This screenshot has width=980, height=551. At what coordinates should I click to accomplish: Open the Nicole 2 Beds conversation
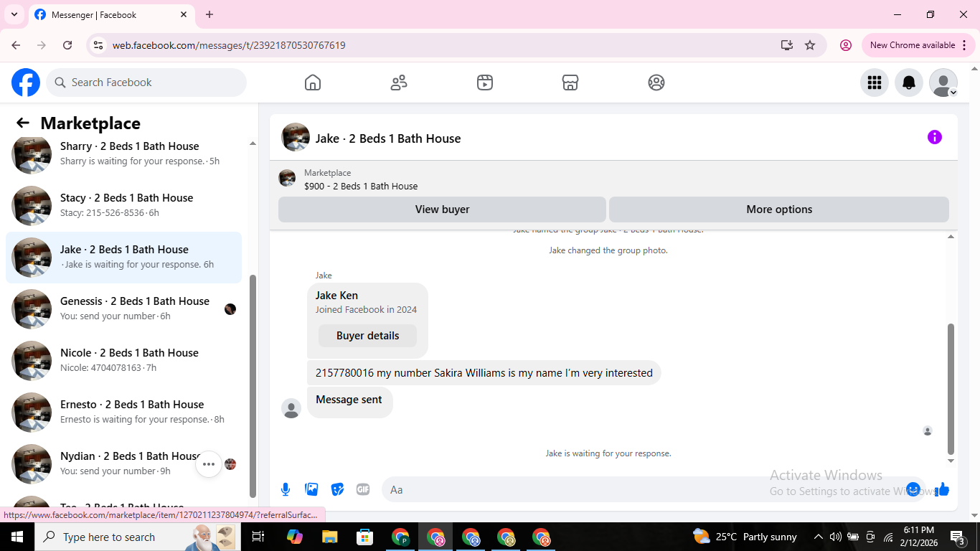pyautogui.click(x=123, y=360)
